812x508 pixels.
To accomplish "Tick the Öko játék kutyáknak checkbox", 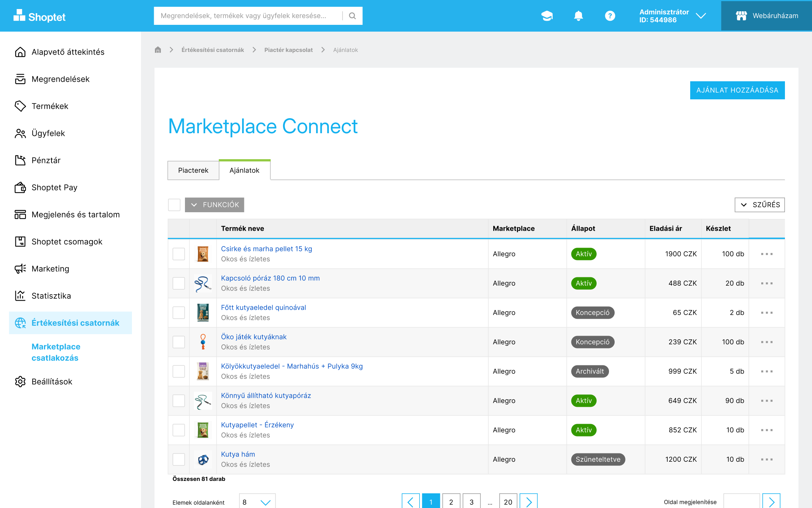I will point(179,342).
